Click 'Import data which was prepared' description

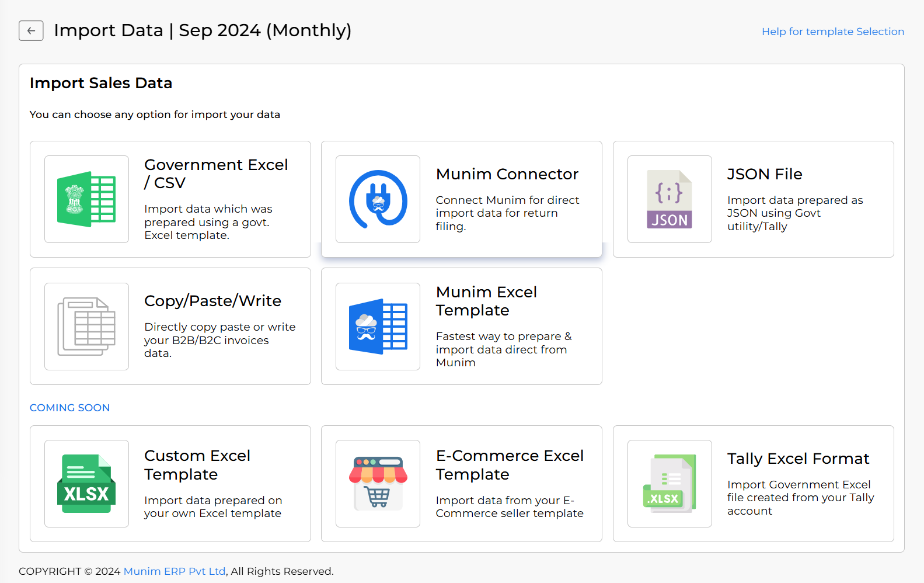(x=208, y=222)
